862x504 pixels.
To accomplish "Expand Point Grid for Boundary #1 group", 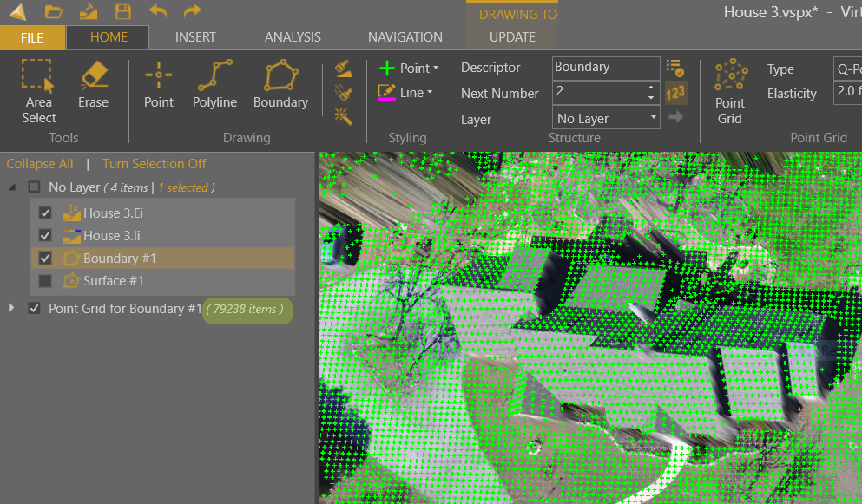I will coord(11,308).
